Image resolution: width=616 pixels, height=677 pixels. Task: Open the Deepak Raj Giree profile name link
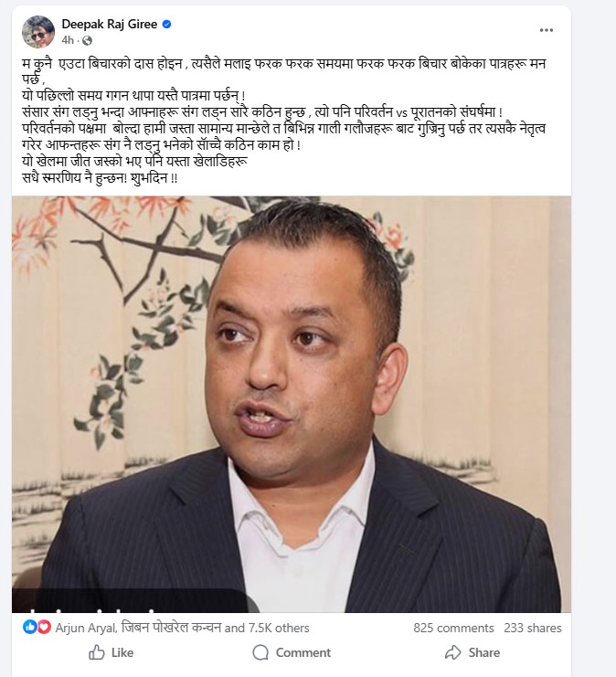coord(110,24)
